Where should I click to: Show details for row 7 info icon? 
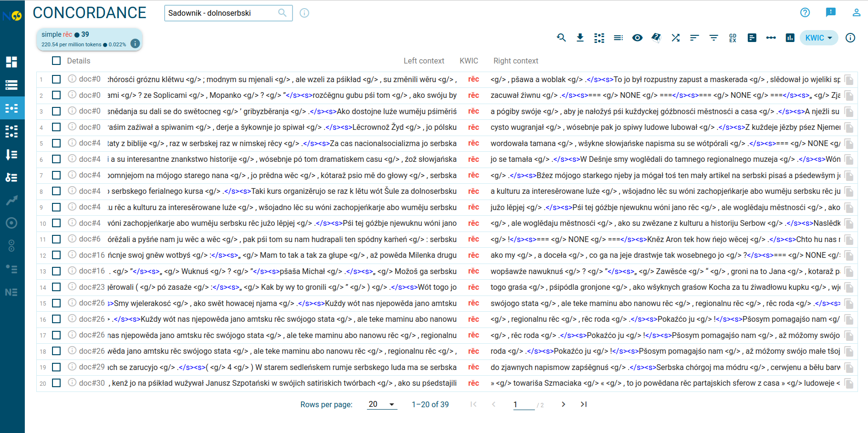pyautogui.click(x=72, y=175)
